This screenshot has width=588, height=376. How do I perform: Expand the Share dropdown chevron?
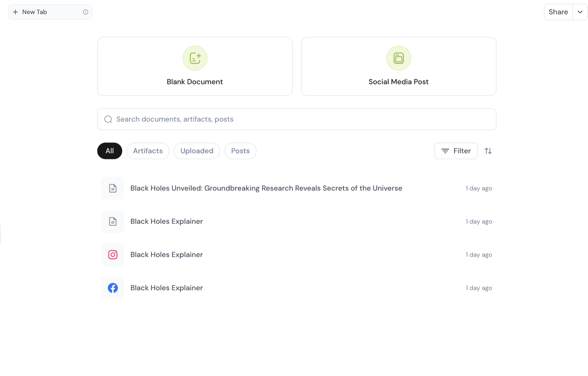(580, 12)
